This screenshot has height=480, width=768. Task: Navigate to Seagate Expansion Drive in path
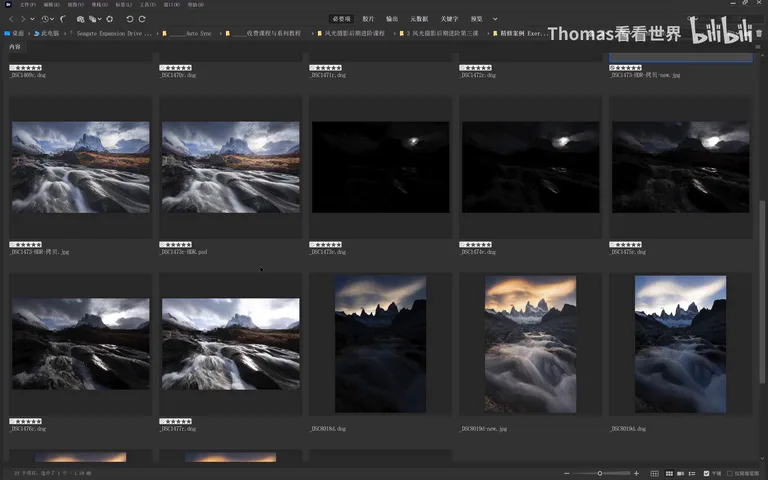click(x=114, y=33)
